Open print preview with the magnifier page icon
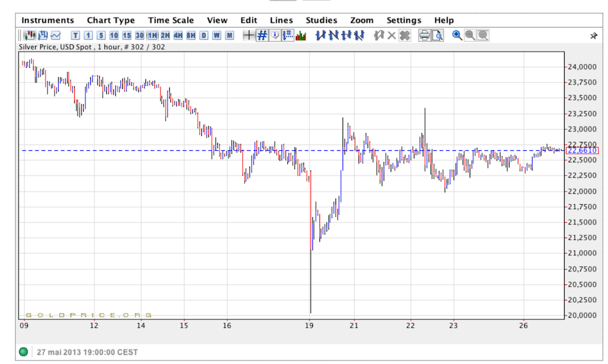608x364 pixels. click(438, 36)
